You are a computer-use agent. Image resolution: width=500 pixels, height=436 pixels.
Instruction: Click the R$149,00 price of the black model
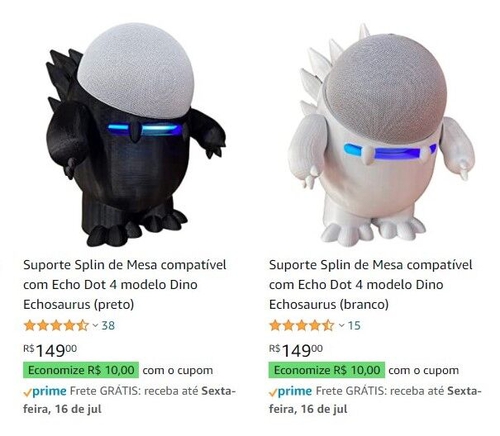coord(50,350)
